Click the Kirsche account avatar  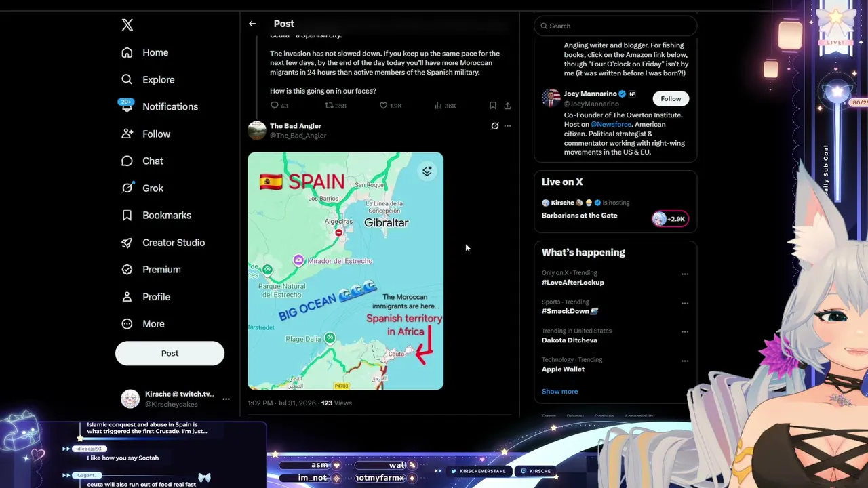pos(130,399)
